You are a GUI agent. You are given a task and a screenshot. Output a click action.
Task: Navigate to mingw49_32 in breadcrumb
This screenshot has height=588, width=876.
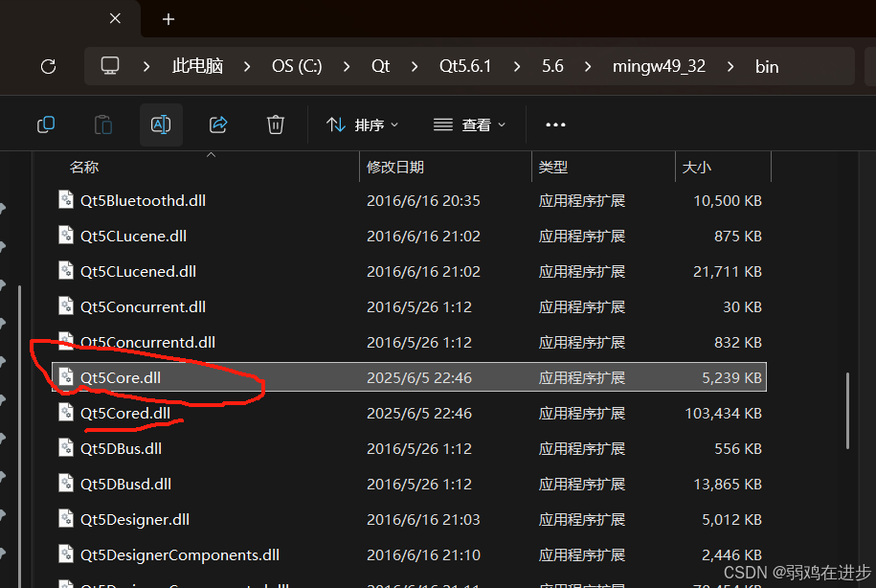[659, 66]
